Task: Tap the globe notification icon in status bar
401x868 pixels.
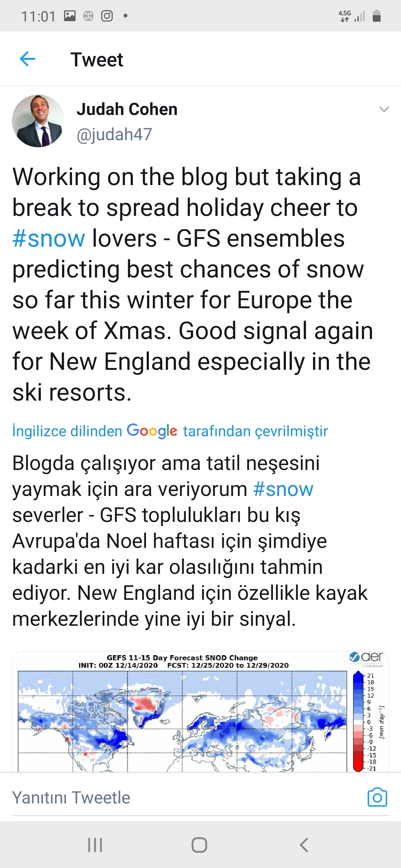Action: 88,16
